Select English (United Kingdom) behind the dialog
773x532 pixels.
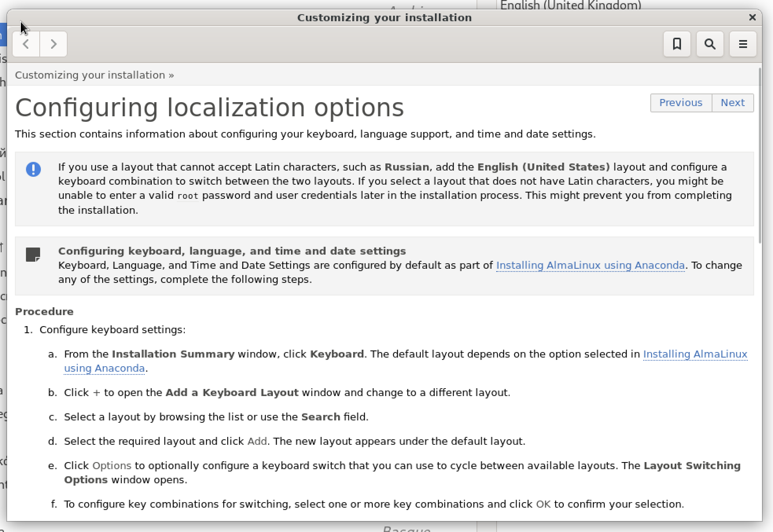point(570,5)
